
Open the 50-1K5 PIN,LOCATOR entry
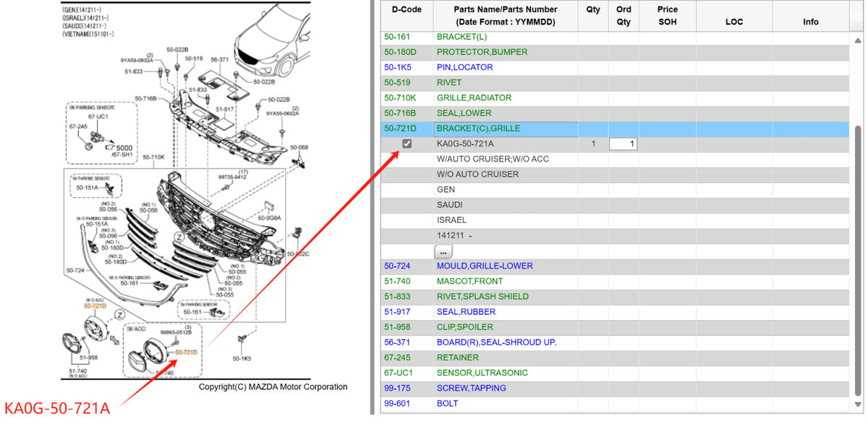[615, 67]
